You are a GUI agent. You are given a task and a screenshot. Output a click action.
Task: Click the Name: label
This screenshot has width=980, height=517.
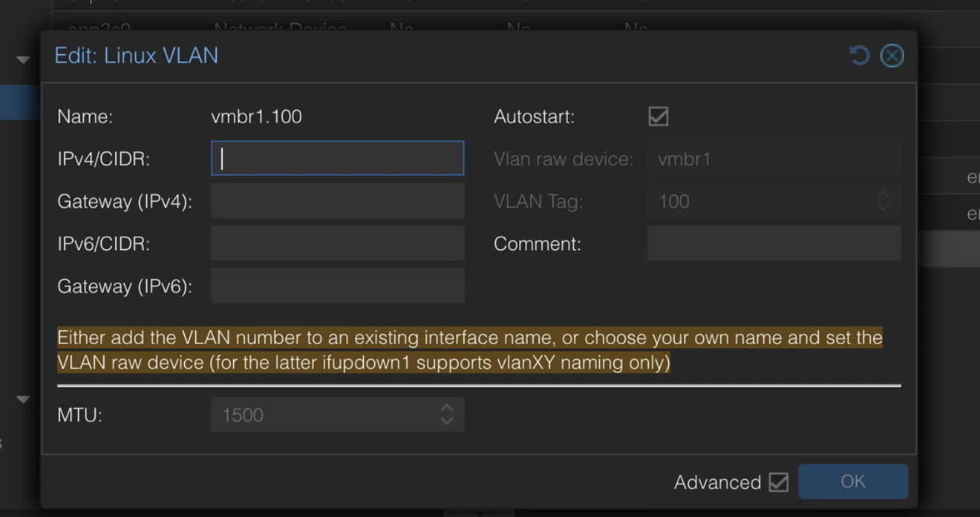click(85, 116)
